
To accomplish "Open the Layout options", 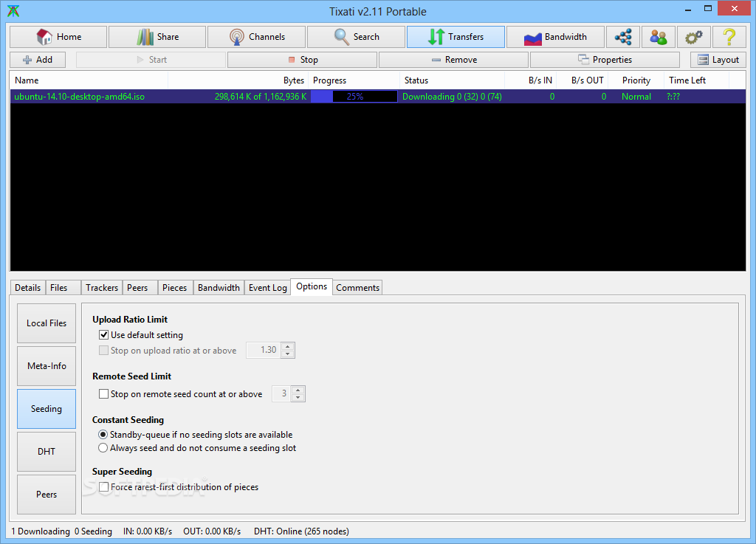I will click(x=718, y=60).
